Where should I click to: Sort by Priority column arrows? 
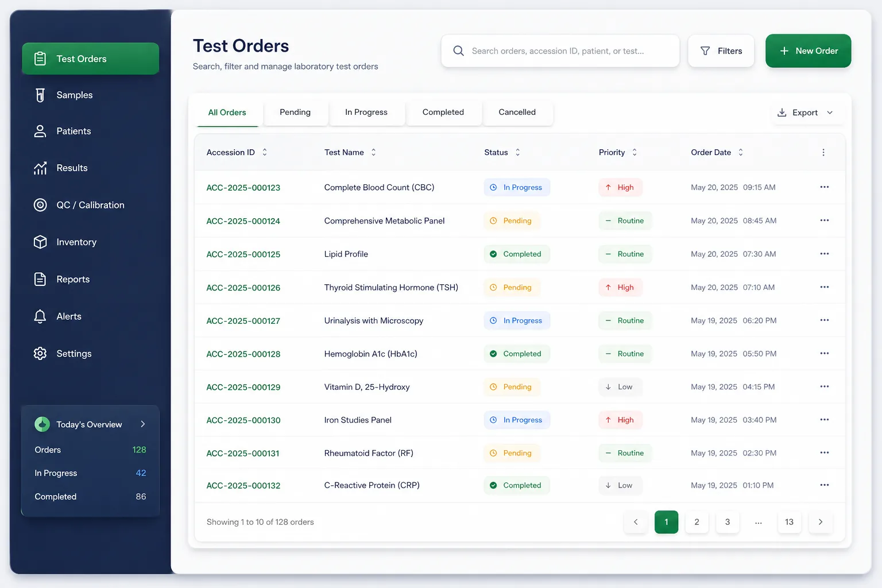tap(635, 152)
